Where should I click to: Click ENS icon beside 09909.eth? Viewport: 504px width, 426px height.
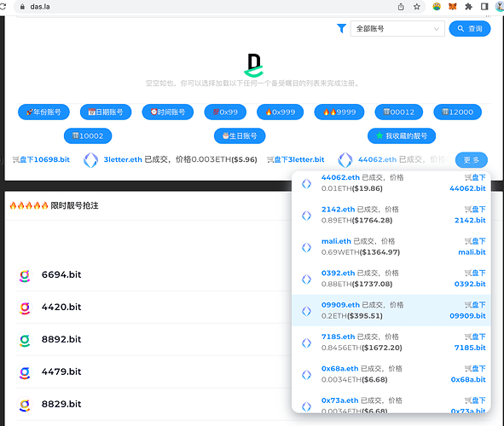(306, 311)
